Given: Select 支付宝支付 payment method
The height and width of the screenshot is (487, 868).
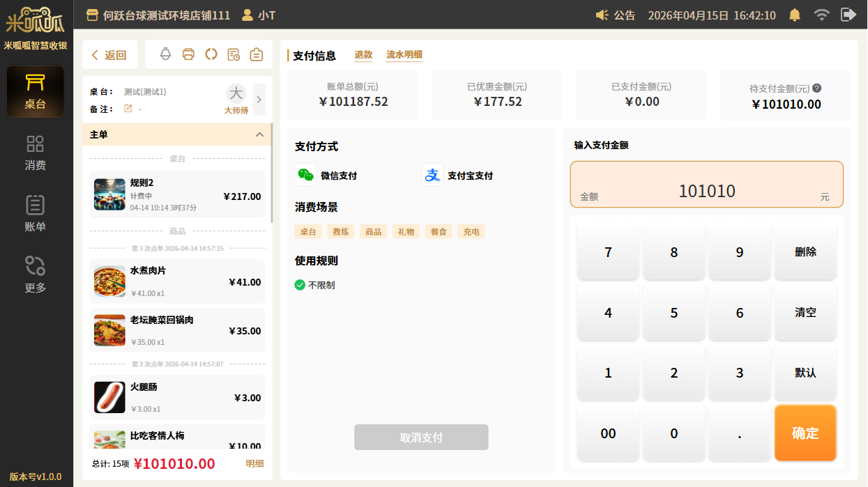Looking at the screenshot, I should click(x=457, y=175).
